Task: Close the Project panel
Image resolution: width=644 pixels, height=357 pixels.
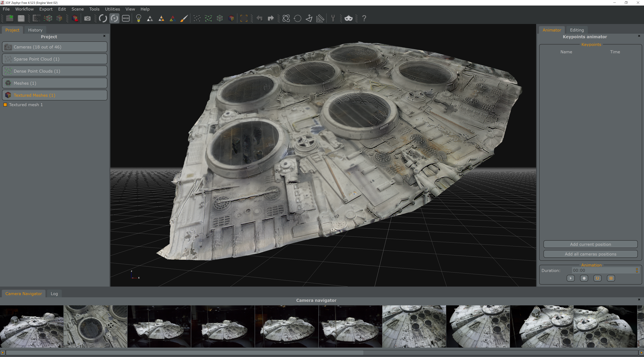Action: coord(105,36)
